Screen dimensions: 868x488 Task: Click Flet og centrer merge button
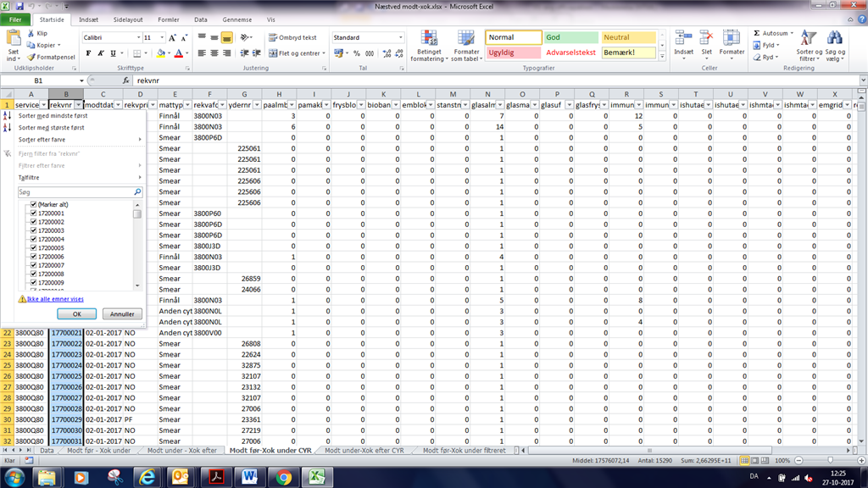pyautogui.click(x=296, y=53)
